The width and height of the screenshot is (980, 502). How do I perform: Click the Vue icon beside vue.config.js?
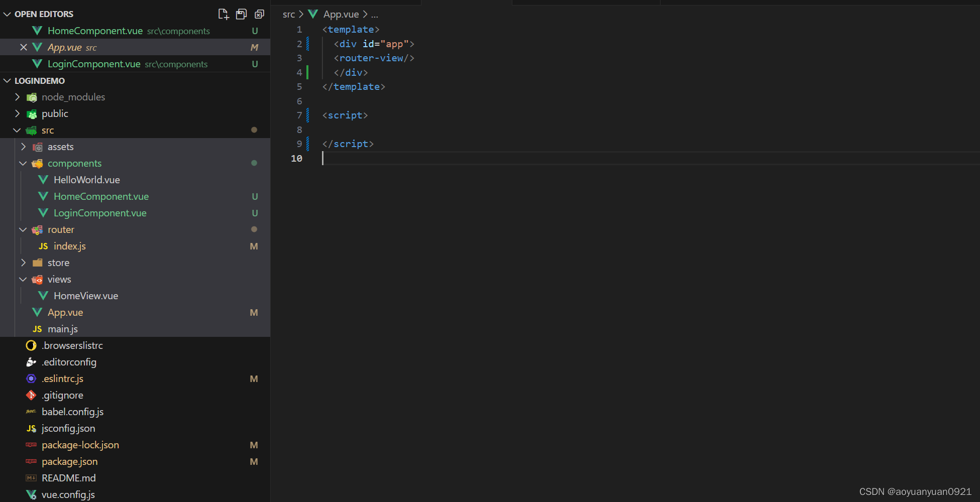pyautogui.click(x=31, y=494)
